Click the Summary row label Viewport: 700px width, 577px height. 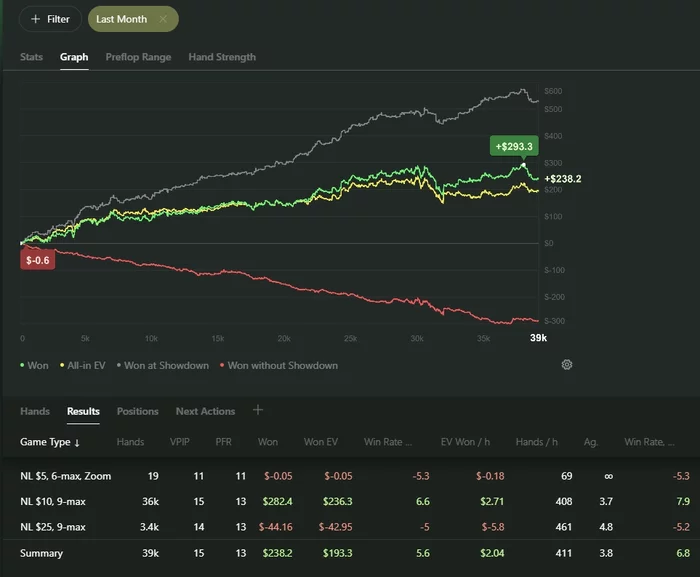click(42, 553)
